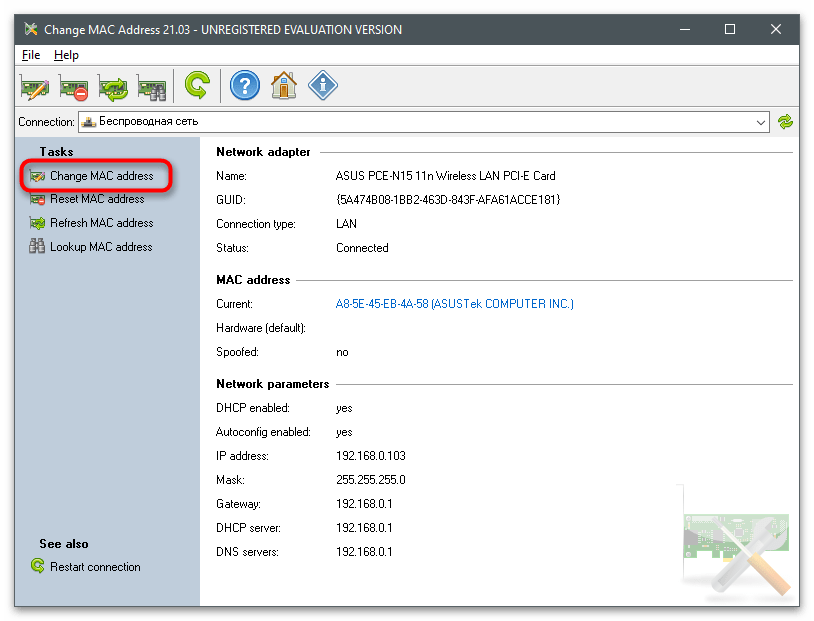This screenshot has height=621, width=814.
Task: Refresh the connection list with the green arrows icon
Action: [785, 122]
